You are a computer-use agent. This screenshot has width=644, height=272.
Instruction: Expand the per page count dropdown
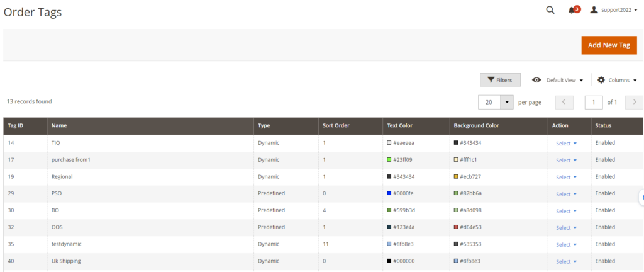pyautogui.click(x=508, y=102)
